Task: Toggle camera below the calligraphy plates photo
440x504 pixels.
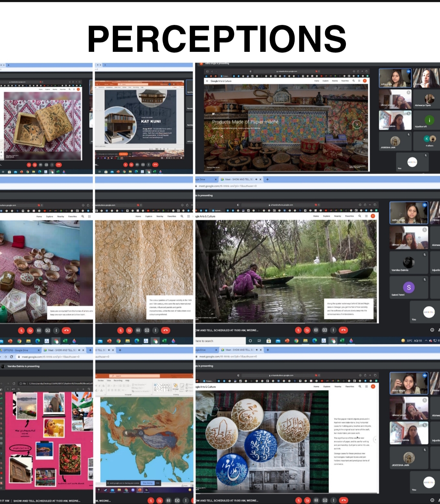Action: click(307, 500)
